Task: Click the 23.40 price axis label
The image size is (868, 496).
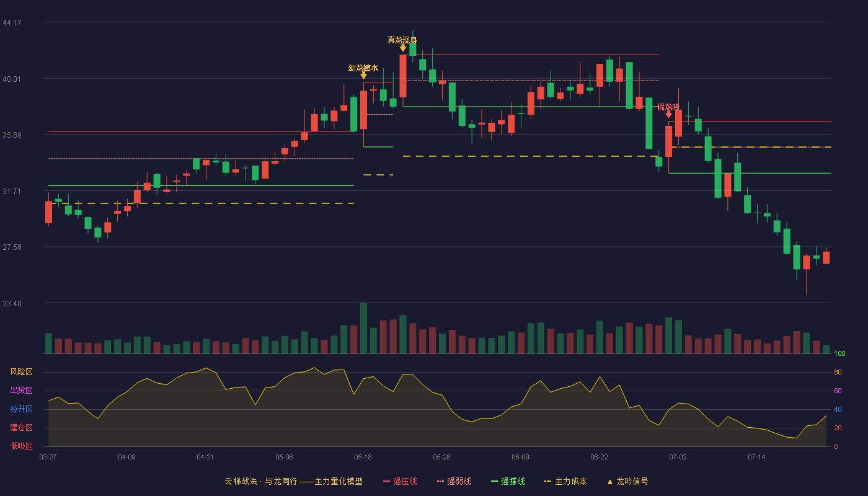Action: click(x=12, y=304)
